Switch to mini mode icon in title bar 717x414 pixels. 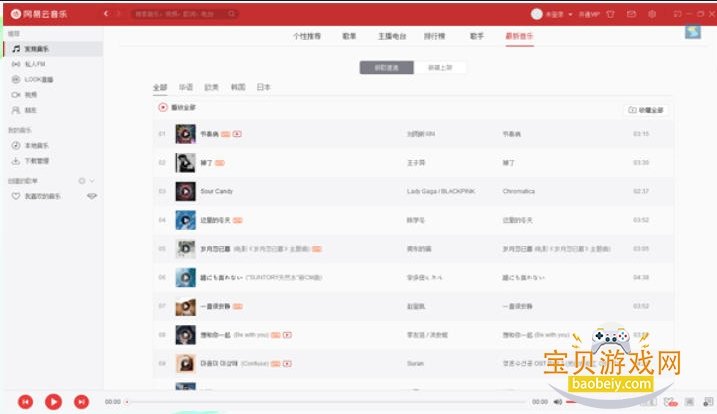coord(678,14)
